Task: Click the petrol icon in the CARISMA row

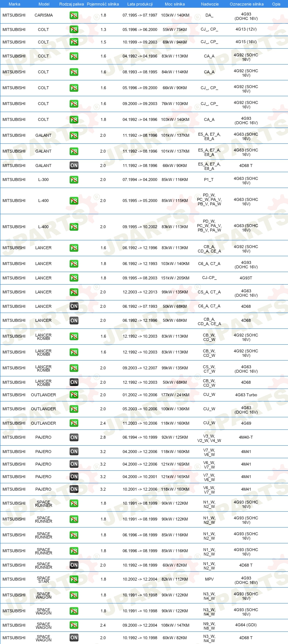Action: point(74,15)
